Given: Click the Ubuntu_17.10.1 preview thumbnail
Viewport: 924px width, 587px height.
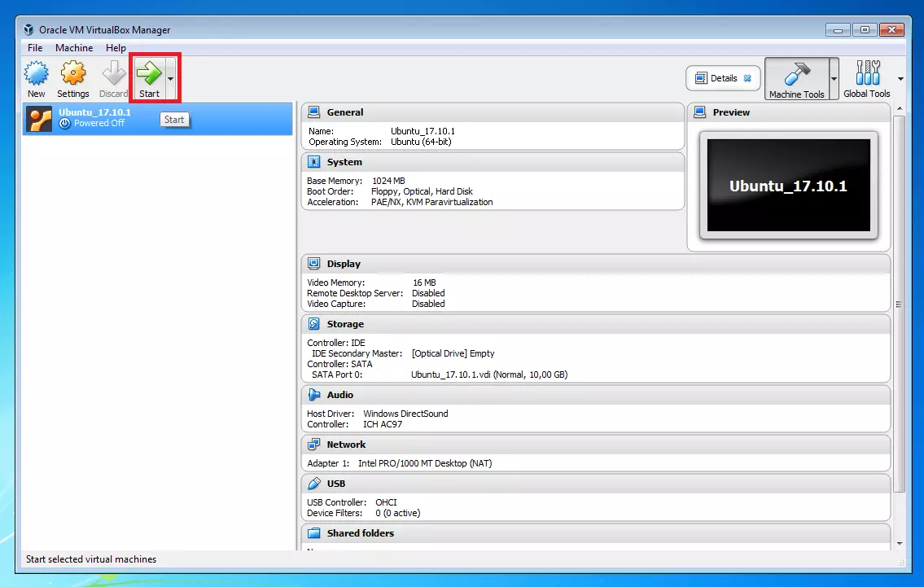Looking at the screenshot, I should tap(788, 186).
